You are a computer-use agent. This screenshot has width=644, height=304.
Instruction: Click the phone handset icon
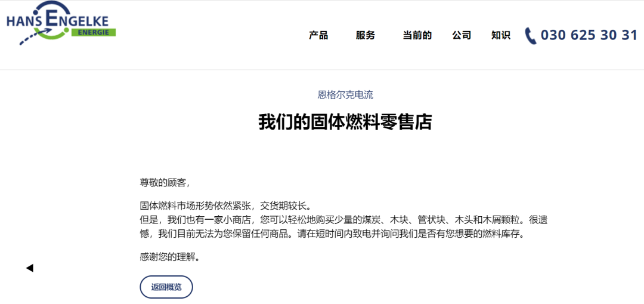531,36
